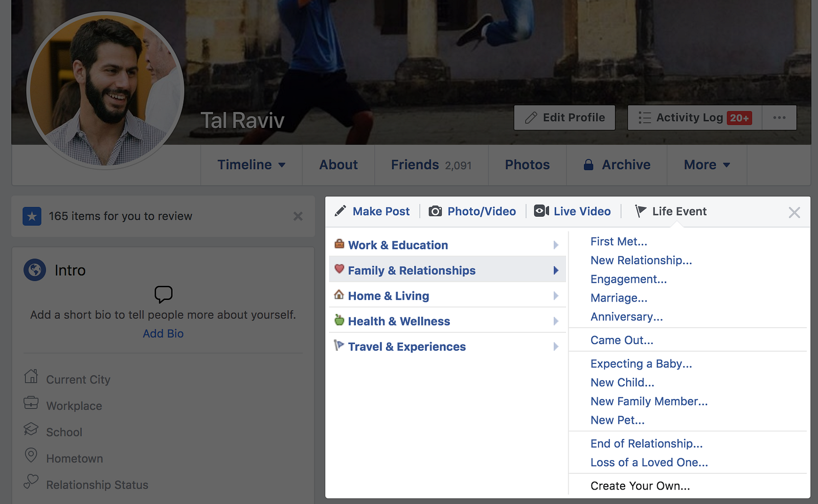Click the Tal Raviv profile name
The image size is (818, 504).
pos(242,121)
